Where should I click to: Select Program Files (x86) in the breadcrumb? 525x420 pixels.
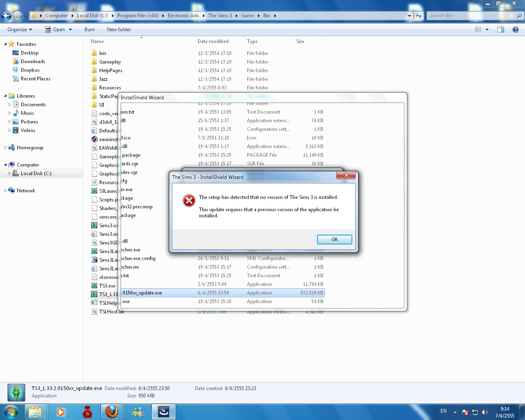click(x=137, y=16)
